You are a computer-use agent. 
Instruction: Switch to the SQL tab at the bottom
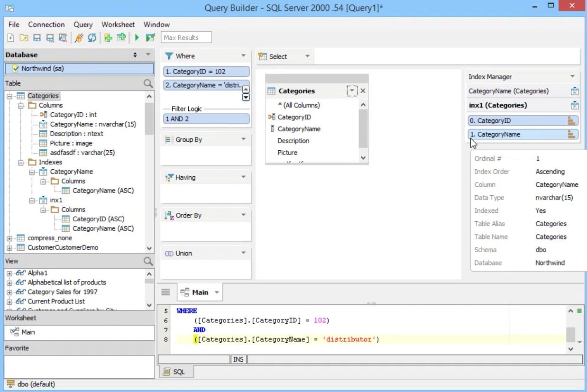point(176,372)
